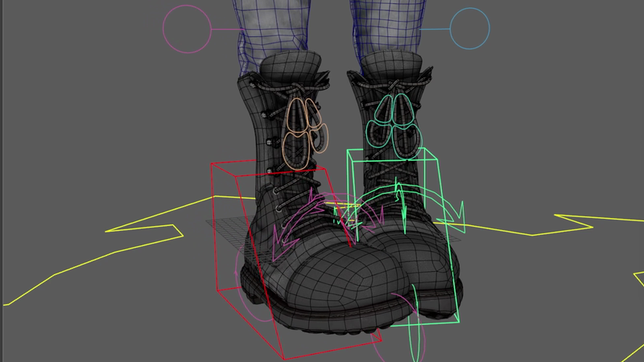Select the orange shoelace bow control curve
Image resolution: width=644 pixels, height=362 pixels.
[306, 134]
